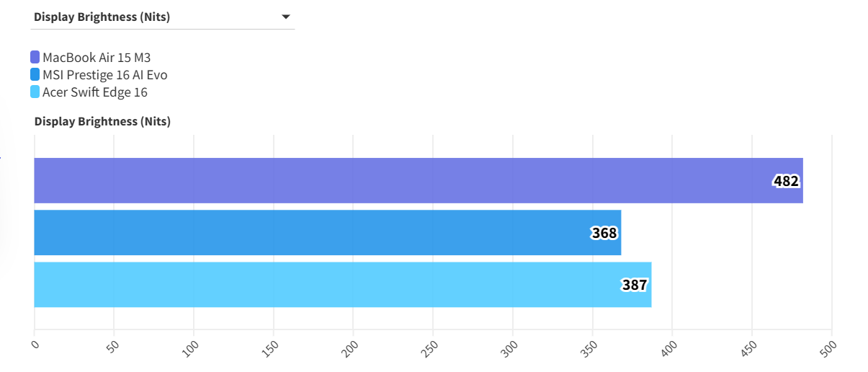Toggle the MSI Prestige 16 AI Evo legend label

[x=105, y=75]
